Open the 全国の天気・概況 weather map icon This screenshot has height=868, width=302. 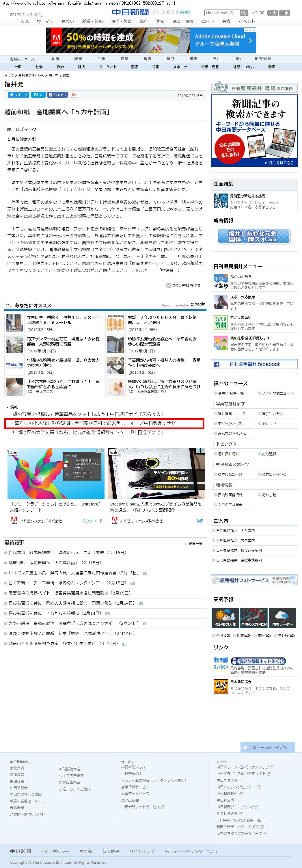pyautogui.click(x=254, y=618)
